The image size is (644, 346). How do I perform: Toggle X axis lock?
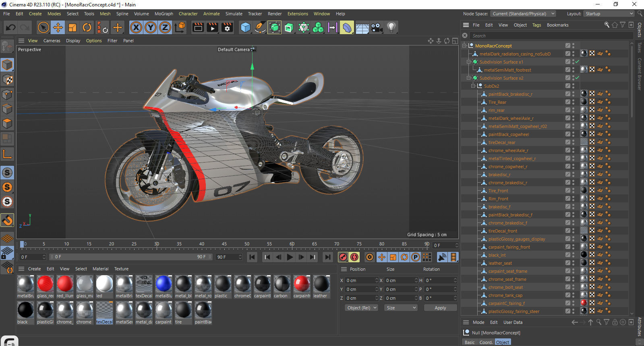[x=136, y=27]
